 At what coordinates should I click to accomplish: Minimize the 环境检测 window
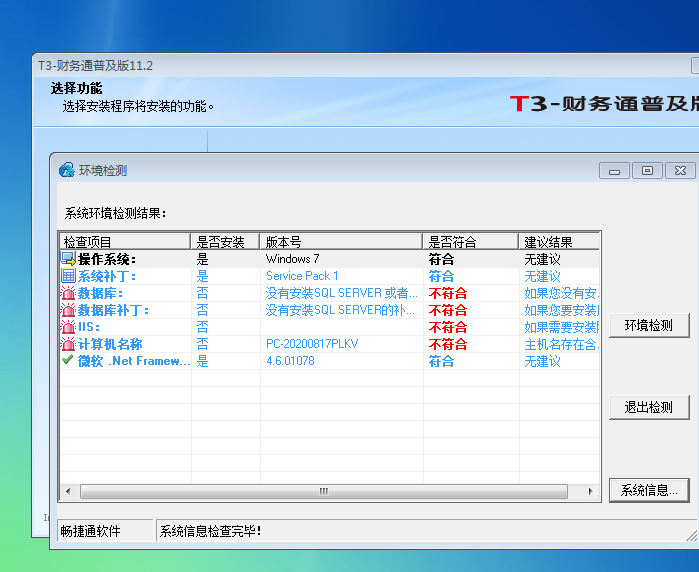[614, 170]
